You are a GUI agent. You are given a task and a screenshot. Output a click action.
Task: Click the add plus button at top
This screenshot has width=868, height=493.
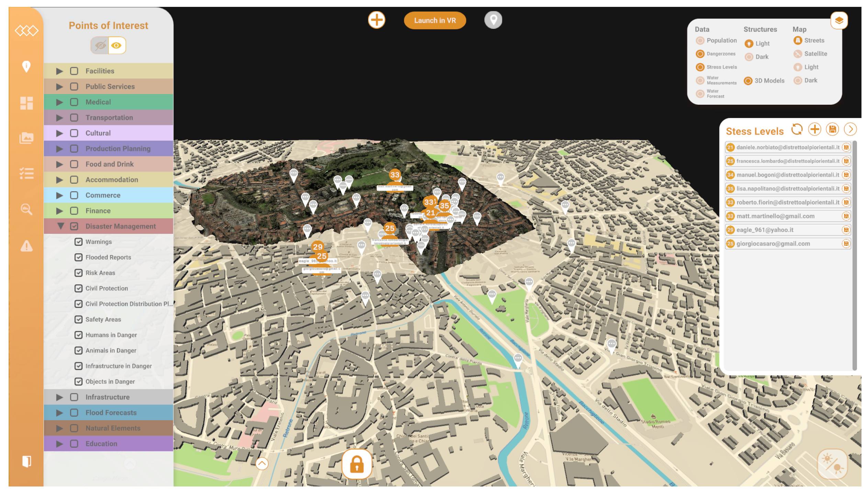coord(377,20)
